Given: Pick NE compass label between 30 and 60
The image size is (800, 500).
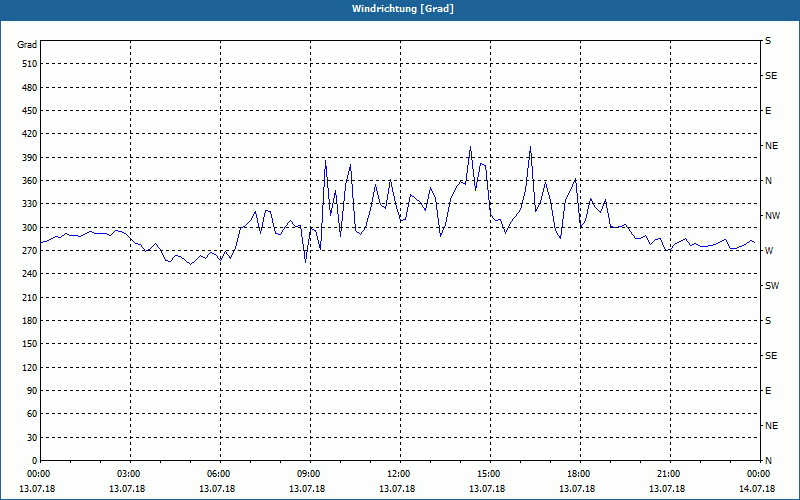Looking at the screenshot, I should (x=772, y=426).
